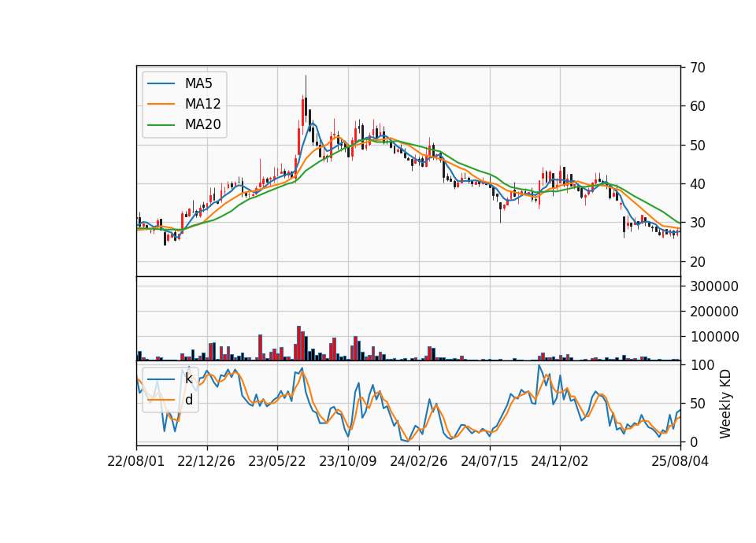Click the price axis value 60
756x543 pixels.
tap(698, 106)
